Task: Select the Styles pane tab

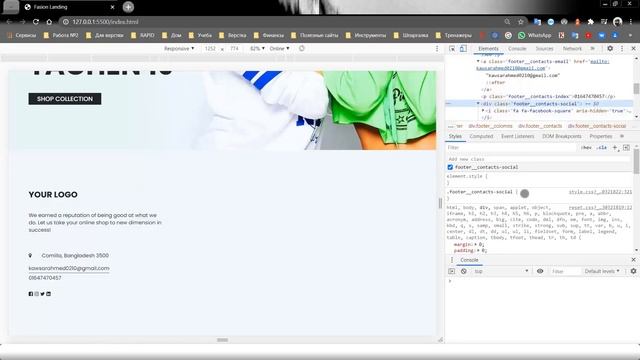Action: click(x=455, y=136)
